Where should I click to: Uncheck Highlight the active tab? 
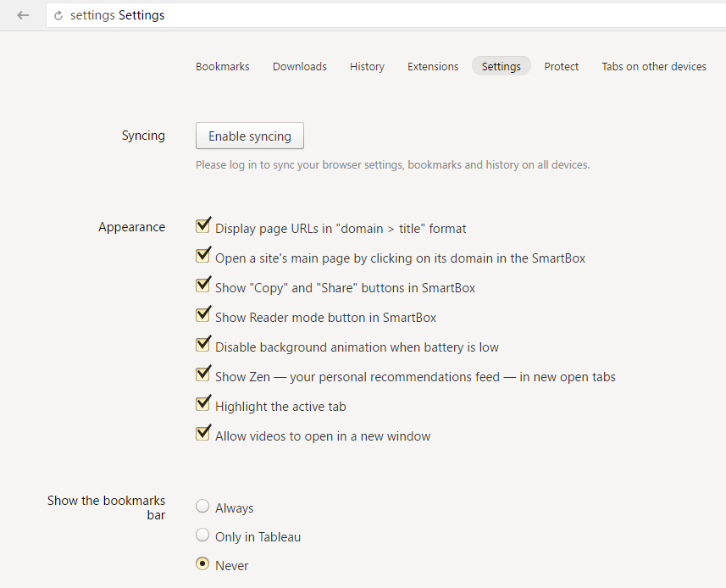pyautogui.click(x=202, y=404)
